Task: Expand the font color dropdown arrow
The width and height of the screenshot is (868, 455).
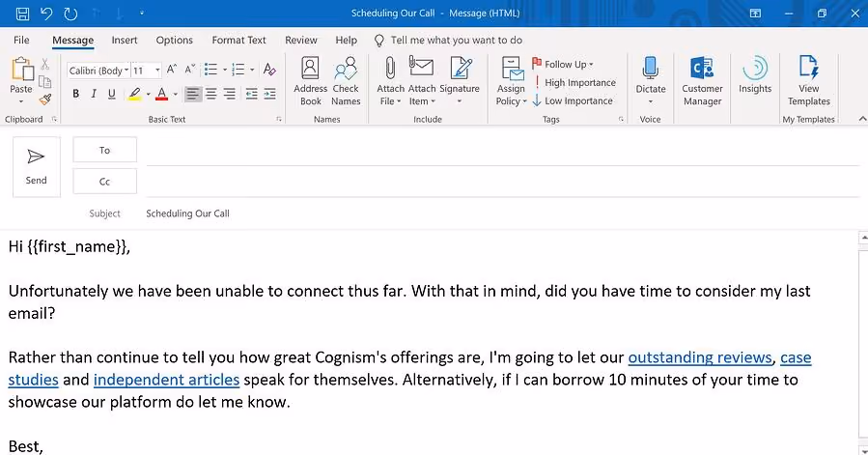Action: [176, 95]
